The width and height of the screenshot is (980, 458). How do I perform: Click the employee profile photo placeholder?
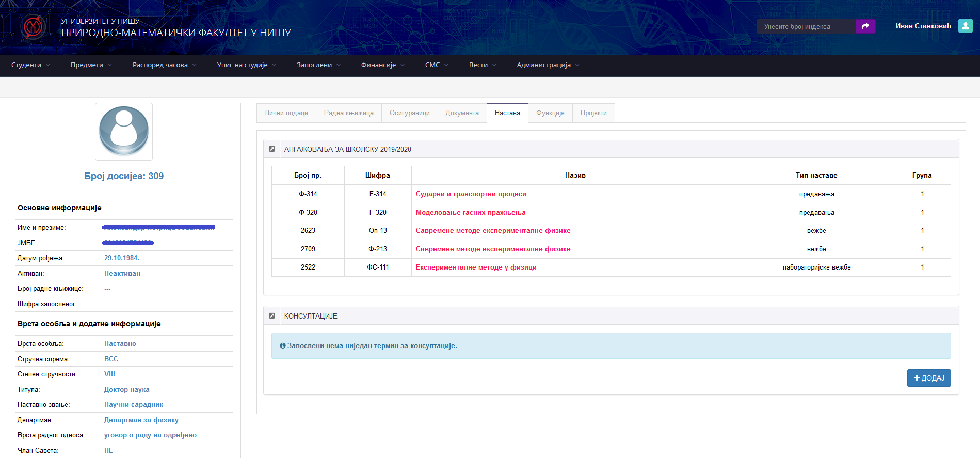(x=124, y=132)
